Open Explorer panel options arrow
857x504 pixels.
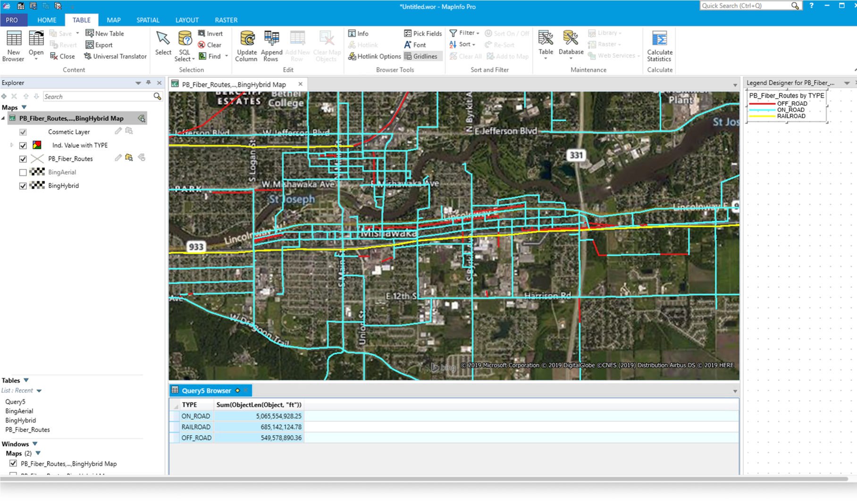(138, 83)
